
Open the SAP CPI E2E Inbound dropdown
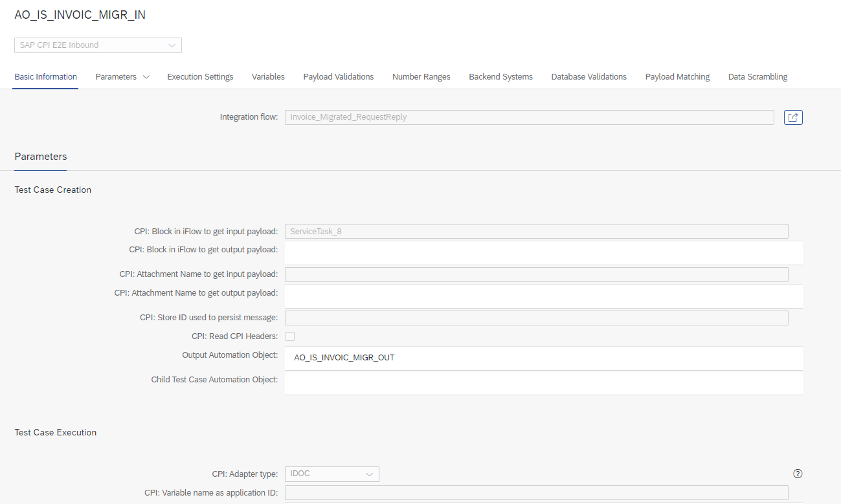[x=98, y=45]
